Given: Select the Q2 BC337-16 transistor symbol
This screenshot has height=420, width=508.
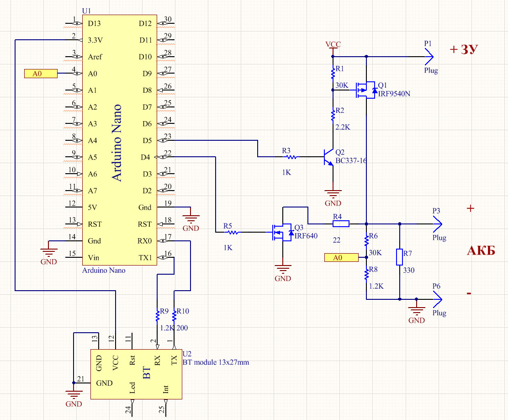Looking at the screenshot, I should click(328, 157).
